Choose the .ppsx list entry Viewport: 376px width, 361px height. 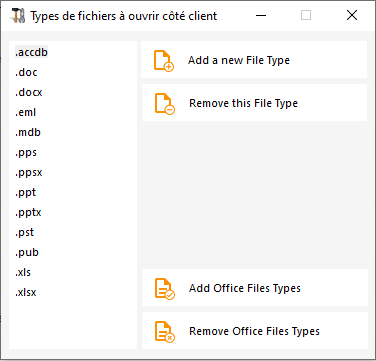click(x=29, y=172)
